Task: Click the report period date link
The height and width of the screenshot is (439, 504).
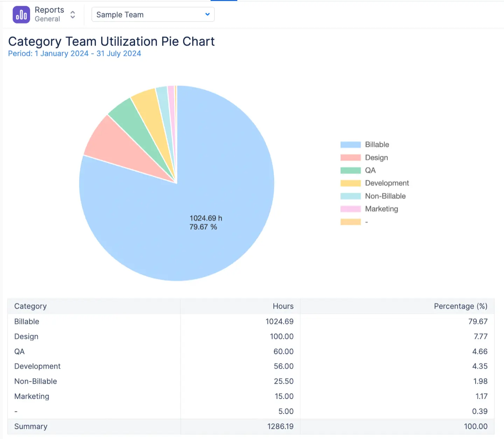Action: click(75, 54)
